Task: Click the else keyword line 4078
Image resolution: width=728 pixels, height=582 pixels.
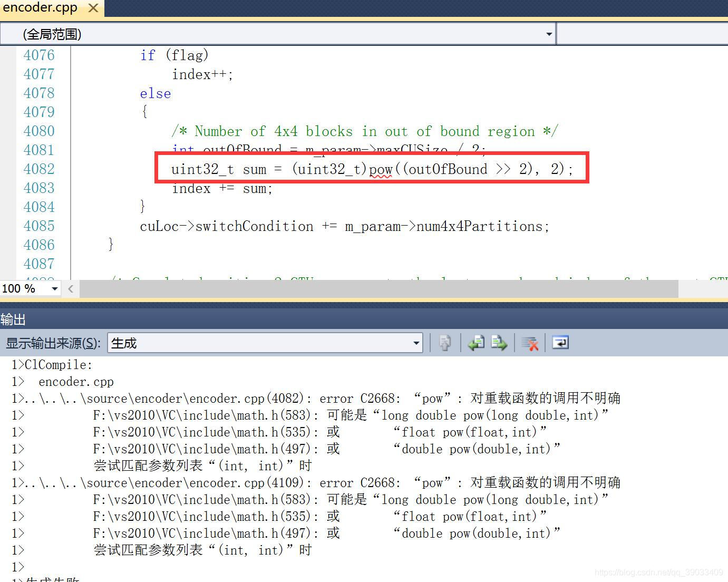Action: [156, 93]
